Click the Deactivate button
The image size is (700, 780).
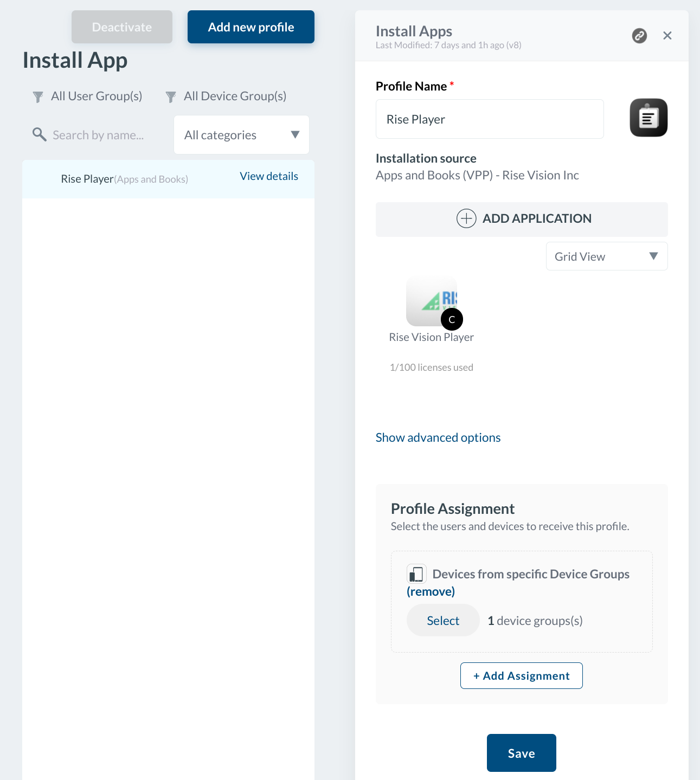[122, 27]
